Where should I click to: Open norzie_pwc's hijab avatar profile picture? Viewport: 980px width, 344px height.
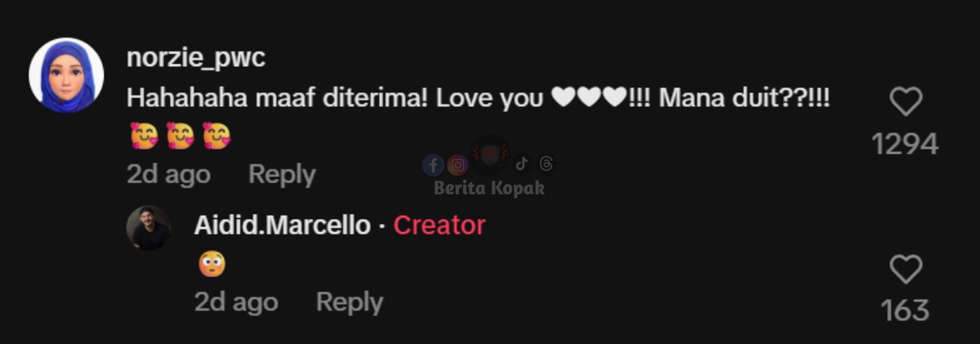(x=66, y=75)
